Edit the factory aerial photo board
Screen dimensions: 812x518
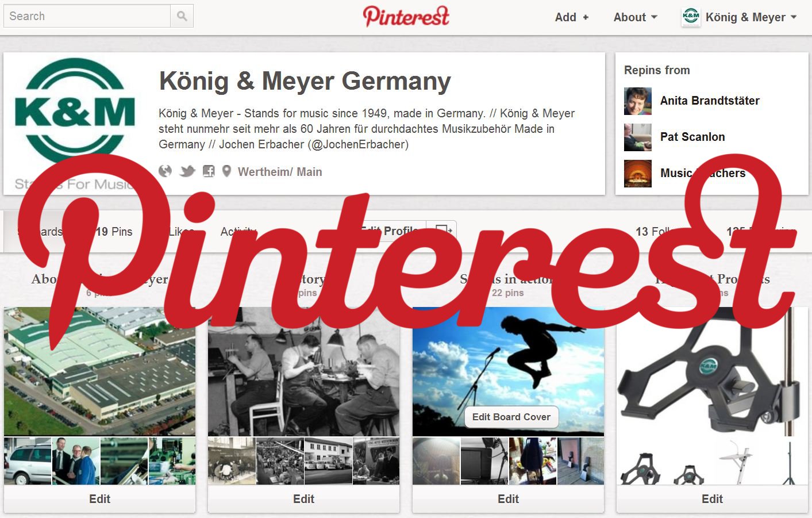pyautogui.click(x=99, y=499)
